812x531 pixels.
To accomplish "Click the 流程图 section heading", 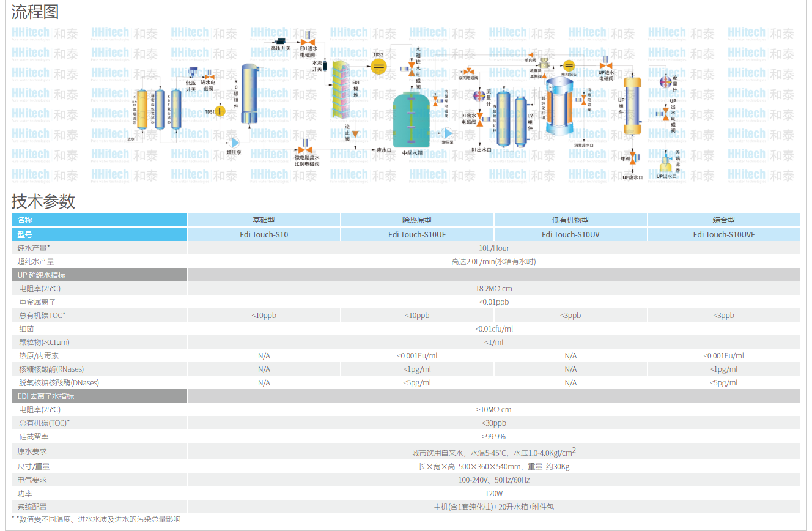I will tap(34, 11).
